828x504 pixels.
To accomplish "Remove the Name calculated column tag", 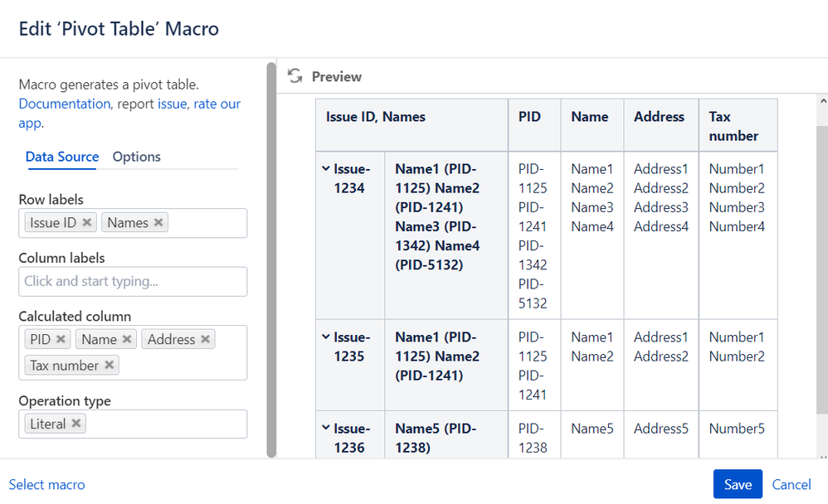I will [x=127, y=340].
